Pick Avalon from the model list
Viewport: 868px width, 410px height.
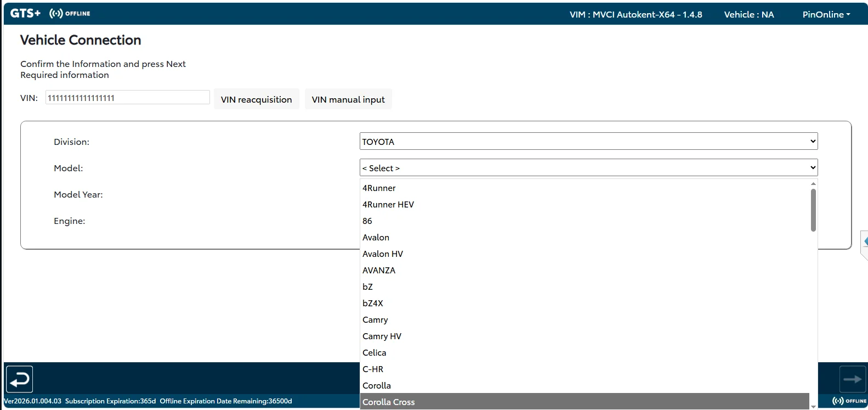[585, 237]
